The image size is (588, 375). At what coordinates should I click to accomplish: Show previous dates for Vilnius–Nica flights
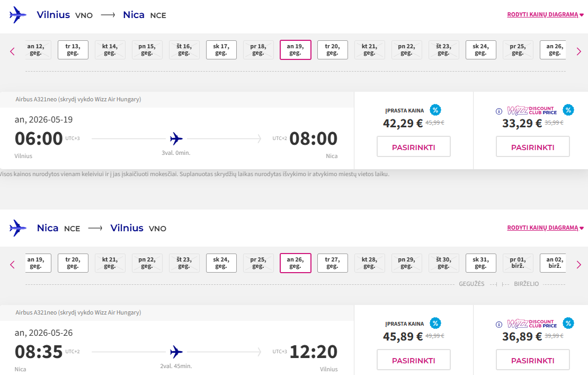pyautogui.click(x=13, y=51)
